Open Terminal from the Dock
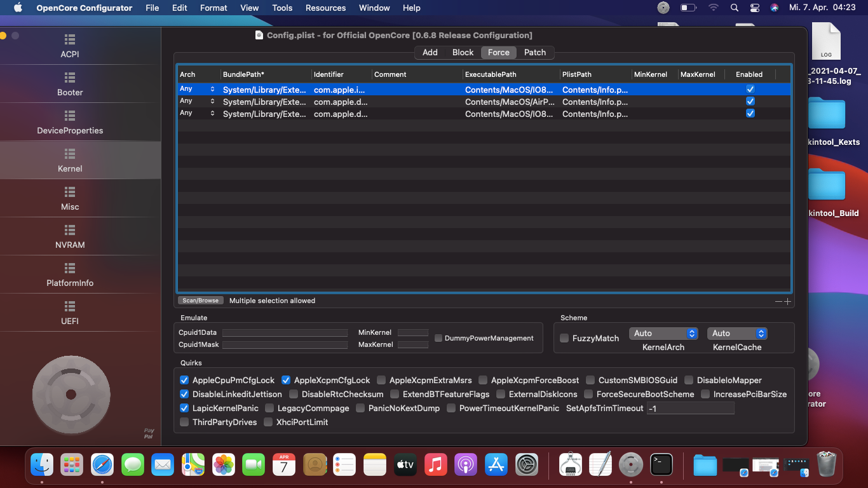This screenshot has height=488, width=868. [661, 464]
